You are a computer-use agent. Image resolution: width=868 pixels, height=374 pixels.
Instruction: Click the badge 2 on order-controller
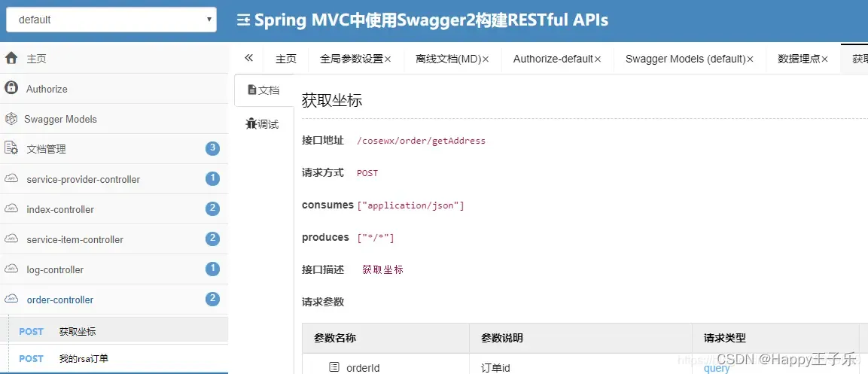212,300
